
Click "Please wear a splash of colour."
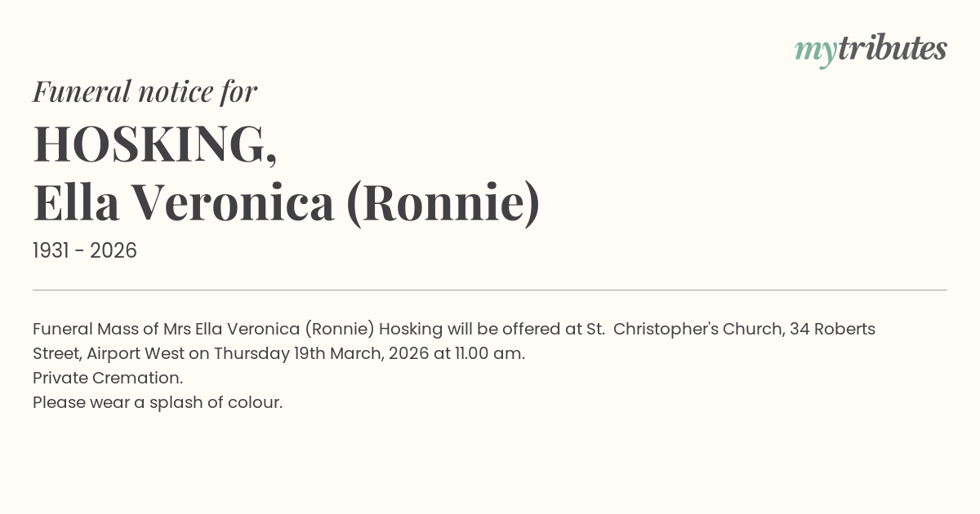(158, 402)
